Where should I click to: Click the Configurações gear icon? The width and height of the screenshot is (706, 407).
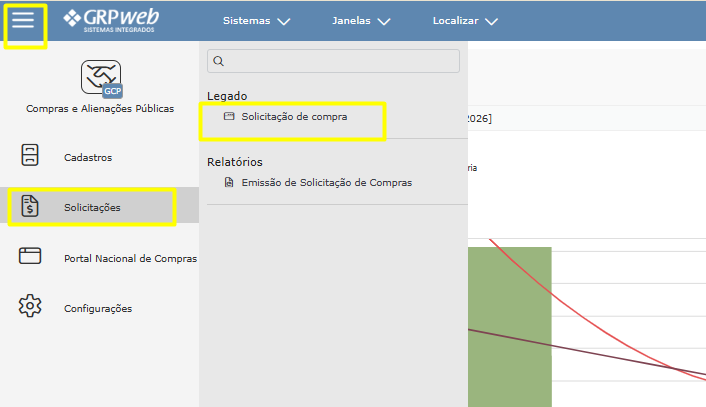pyautogui.click(x=30, y=307)
